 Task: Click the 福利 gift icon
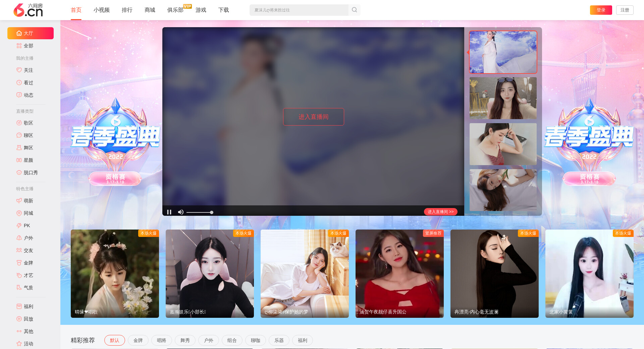coord(19,306)
